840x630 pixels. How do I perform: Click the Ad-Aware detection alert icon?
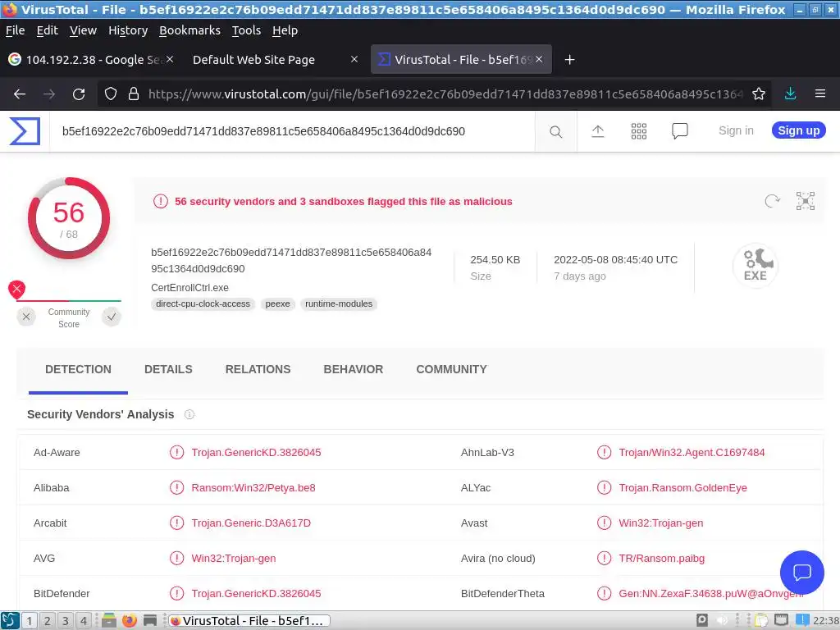click(x=176, y=452)
